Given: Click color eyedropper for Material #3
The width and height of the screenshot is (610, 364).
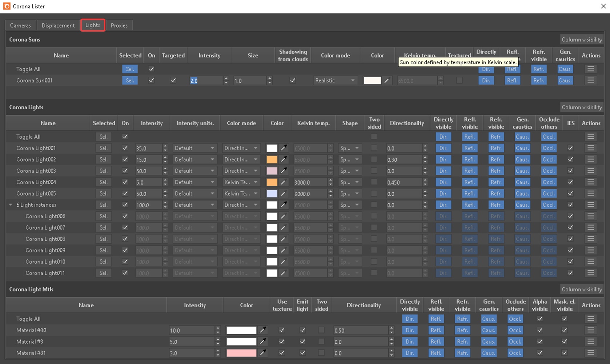Looking at the screenshot, I should click(263, 341).
